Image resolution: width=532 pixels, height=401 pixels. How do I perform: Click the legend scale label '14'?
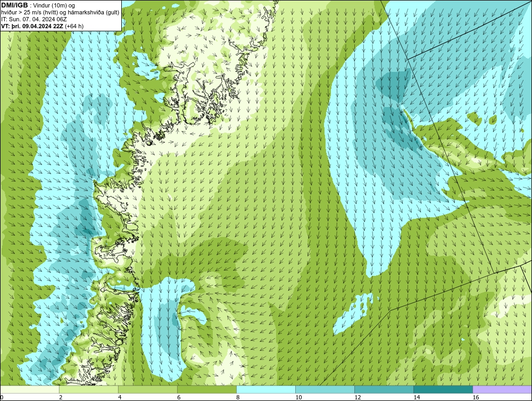(417, 397)
